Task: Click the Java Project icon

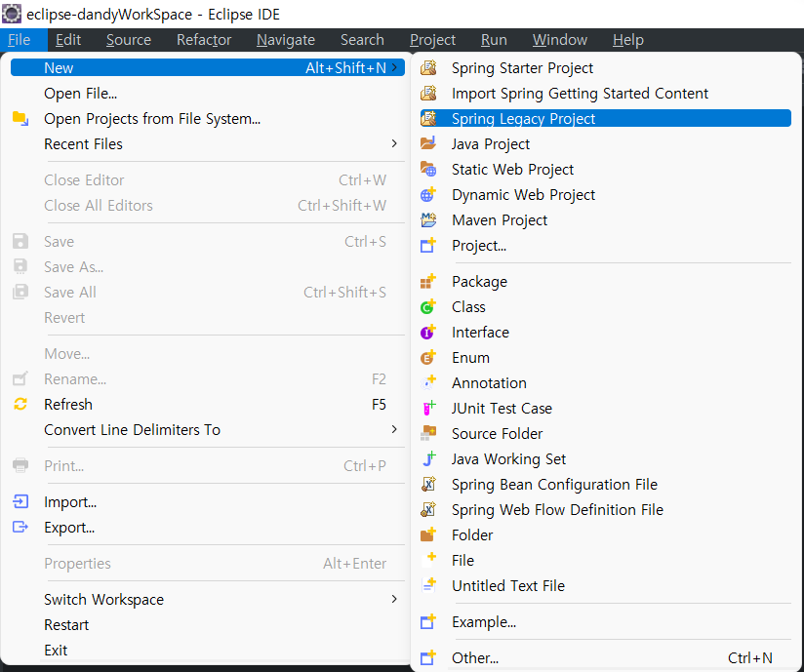Action: pos(428,143)
